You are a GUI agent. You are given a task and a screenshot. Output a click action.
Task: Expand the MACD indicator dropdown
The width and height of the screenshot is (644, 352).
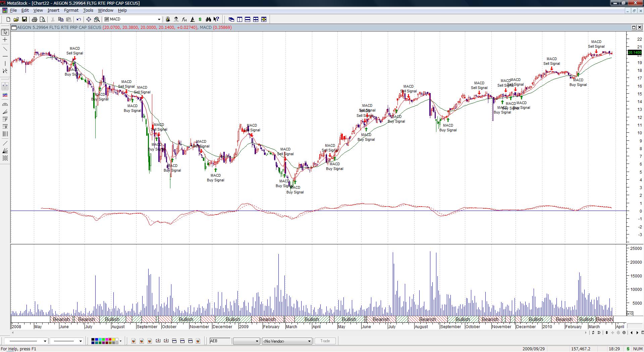click(159, 19)
